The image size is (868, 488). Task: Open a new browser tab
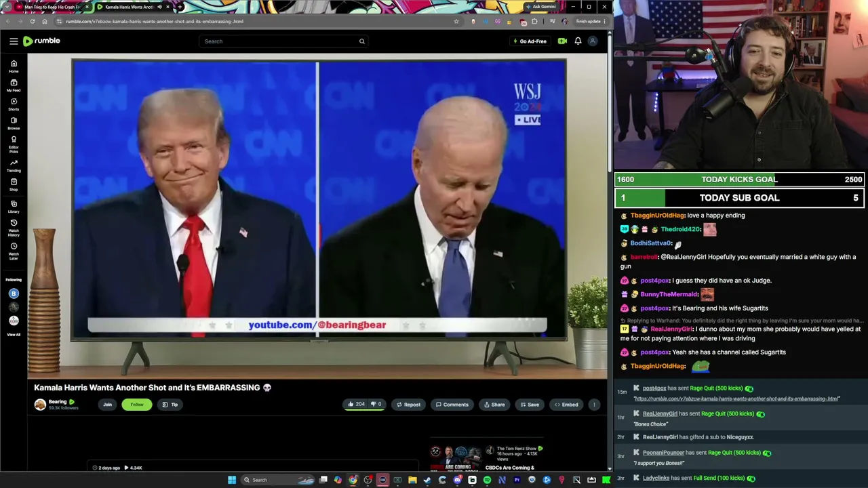click(x=180, y=7)
